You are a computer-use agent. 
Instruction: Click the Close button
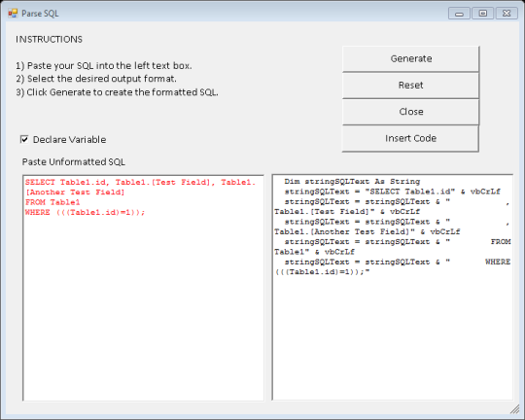pos(410,112)
